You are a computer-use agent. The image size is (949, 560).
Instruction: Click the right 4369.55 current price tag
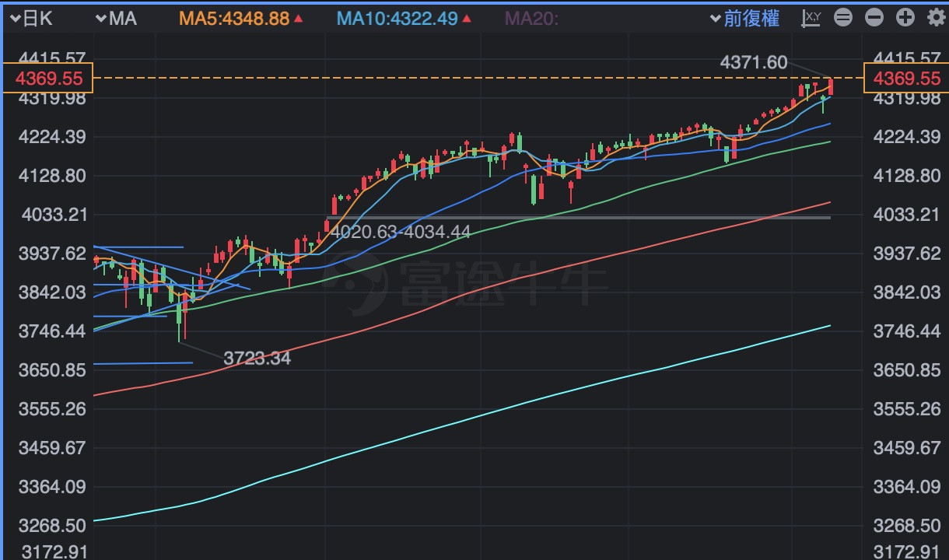906,78
